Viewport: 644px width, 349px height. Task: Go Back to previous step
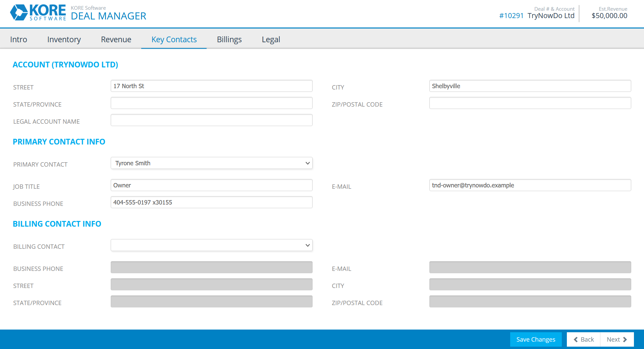pyautogui.click(x=584, y=339)
